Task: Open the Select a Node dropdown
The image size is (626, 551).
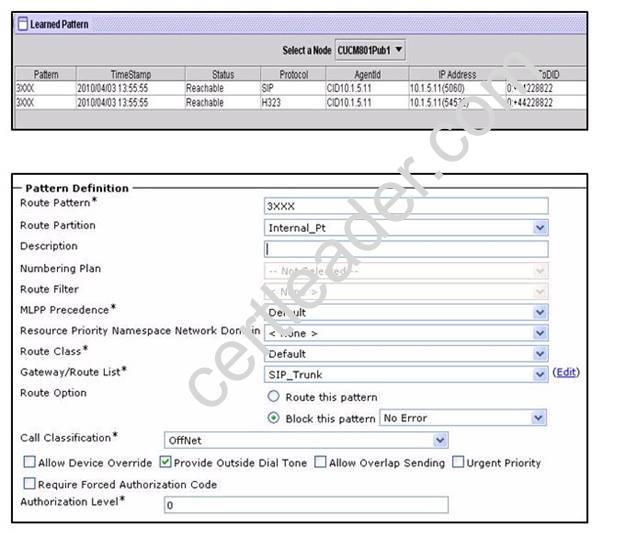Action: [370, 50]
